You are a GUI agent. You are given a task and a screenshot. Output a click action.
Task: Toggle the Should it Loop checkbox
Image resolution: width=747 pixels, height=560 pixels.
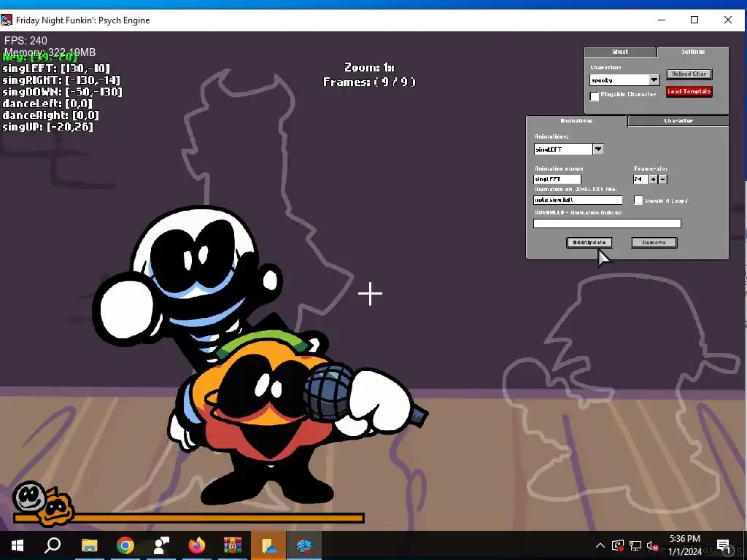(638, 201)
